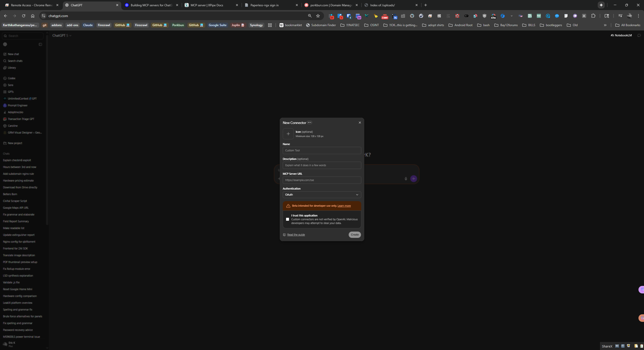Expand the Authentication OAuth dropdown
Image resolution: width=644 pixels, height=350 pixels.
[321, 195]
